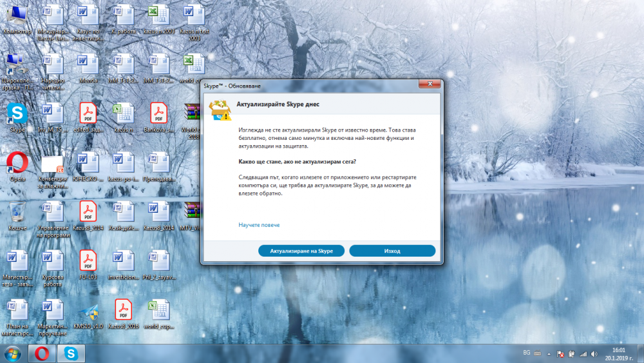The width and height of the screenshot is (644, 363).
Task: Click the BG language indicator
Action: (527, 353)
